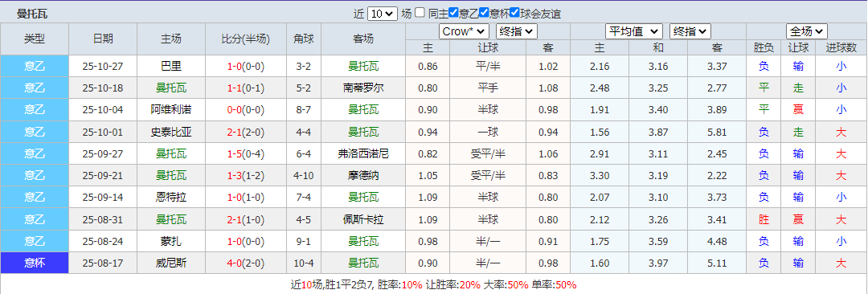Click 走 handicap result in 史泰比亚 row
The height and width of the screenshot is (294, 868).
click(798, 132)
